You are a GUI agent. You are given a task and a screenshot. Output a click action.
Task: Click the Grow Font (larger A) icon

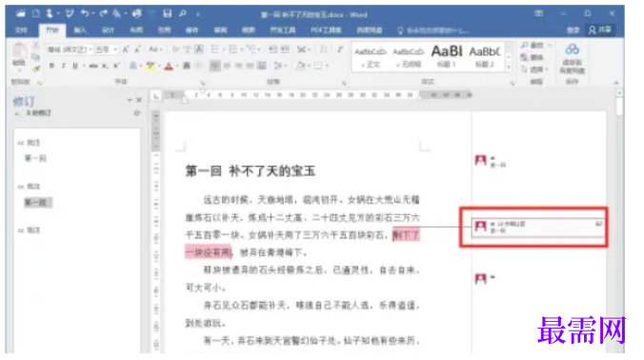click(x=126, y=50)
